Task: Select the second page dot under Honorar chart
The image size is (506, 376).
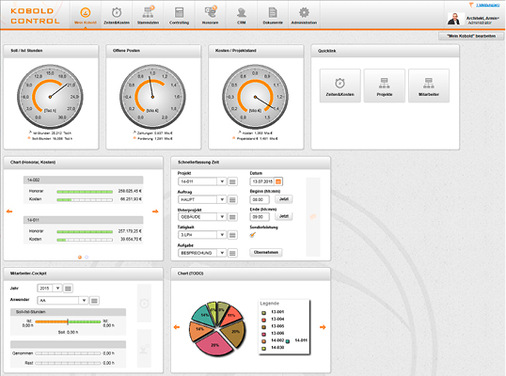Action: coord(87,257)
